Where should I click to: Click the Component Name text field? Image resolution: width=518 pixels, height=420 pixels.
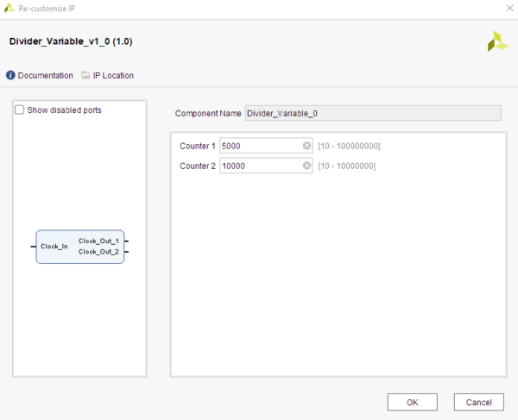point(372,113)
